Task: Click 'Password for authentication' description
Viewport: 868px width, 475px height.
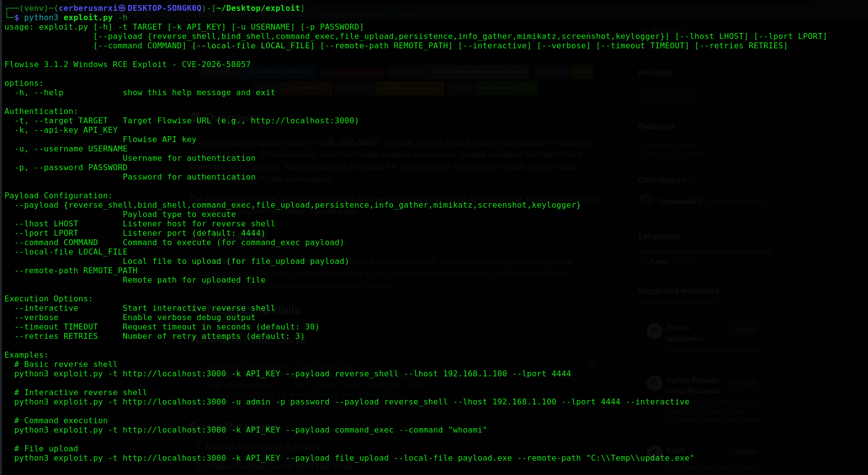Action: (189, 177)
